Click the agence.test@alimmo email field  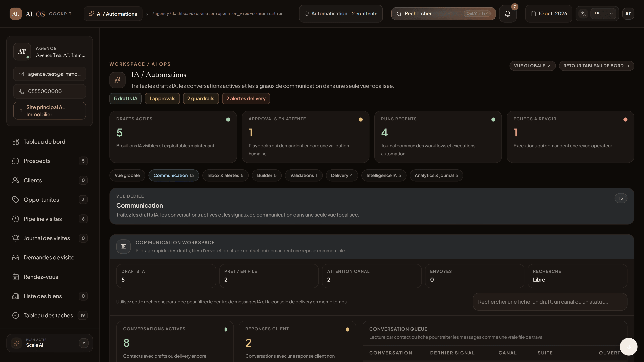click(49, 74)
